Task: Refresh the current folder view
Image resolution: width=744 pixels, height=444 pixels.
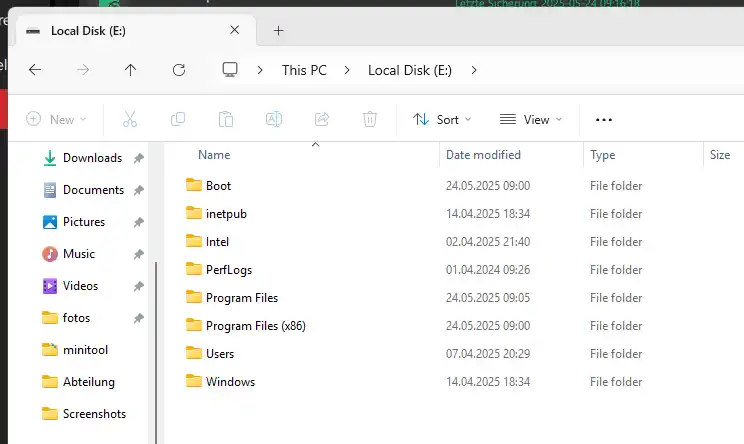Action: click(179, 70)
